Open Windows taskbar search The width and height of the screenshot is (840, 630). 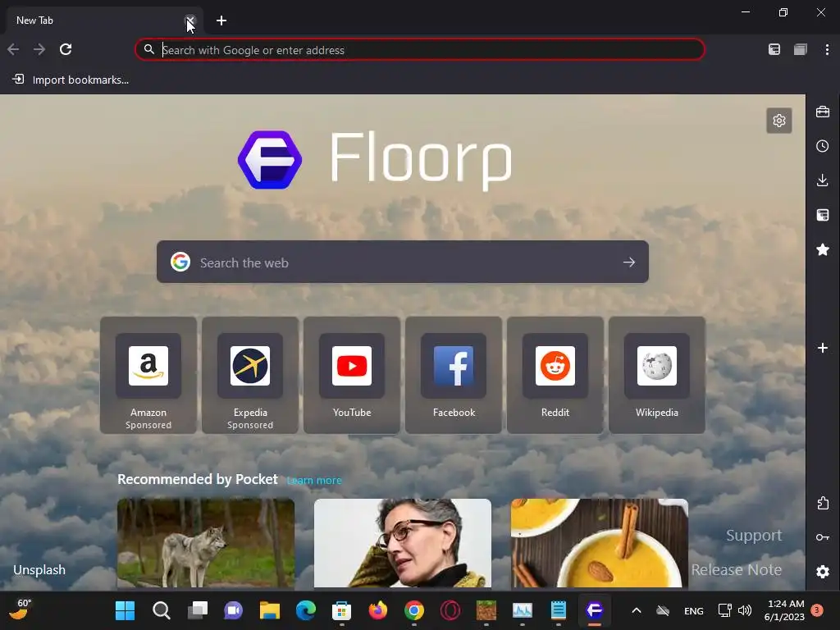pyautogui.click(x=162, y=610)
